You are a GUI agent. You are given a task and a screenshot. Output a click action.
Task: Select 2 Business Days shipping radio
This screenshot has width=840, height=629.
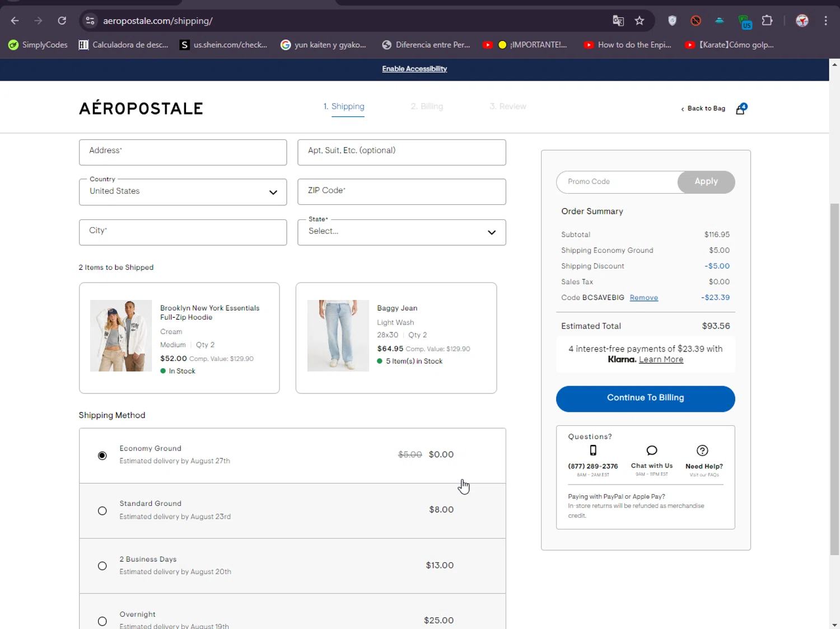click(102, 566)
